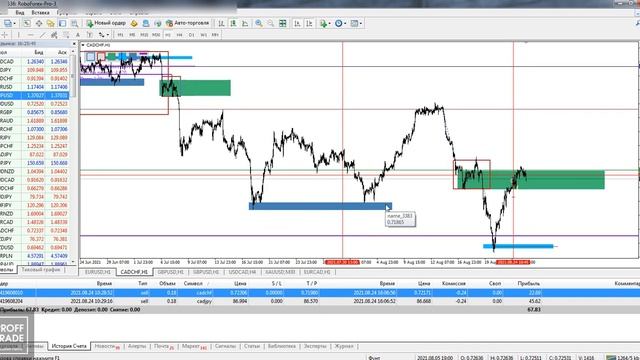This screenshot has height=360, width=640.
Task: Switch timeframe to D1
Action: pos(191,35)
